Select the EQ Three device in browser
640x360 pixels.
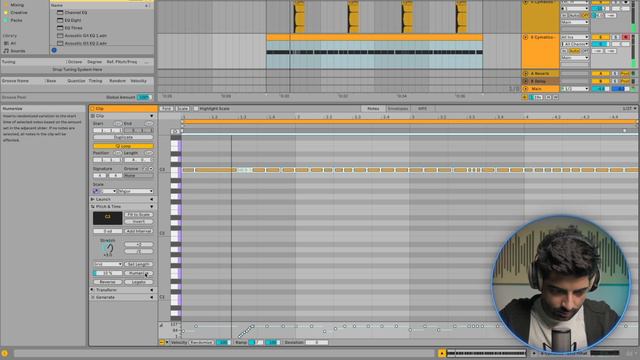tap(73, 28)
